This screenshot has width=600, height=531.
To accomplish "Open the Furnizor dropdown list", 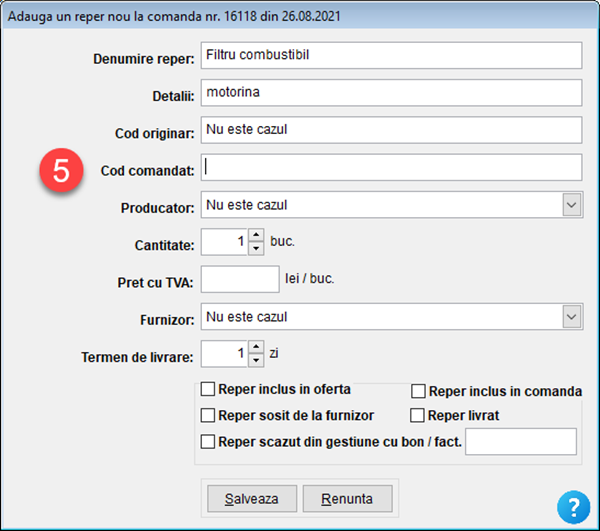I will (x=571, y=317).
